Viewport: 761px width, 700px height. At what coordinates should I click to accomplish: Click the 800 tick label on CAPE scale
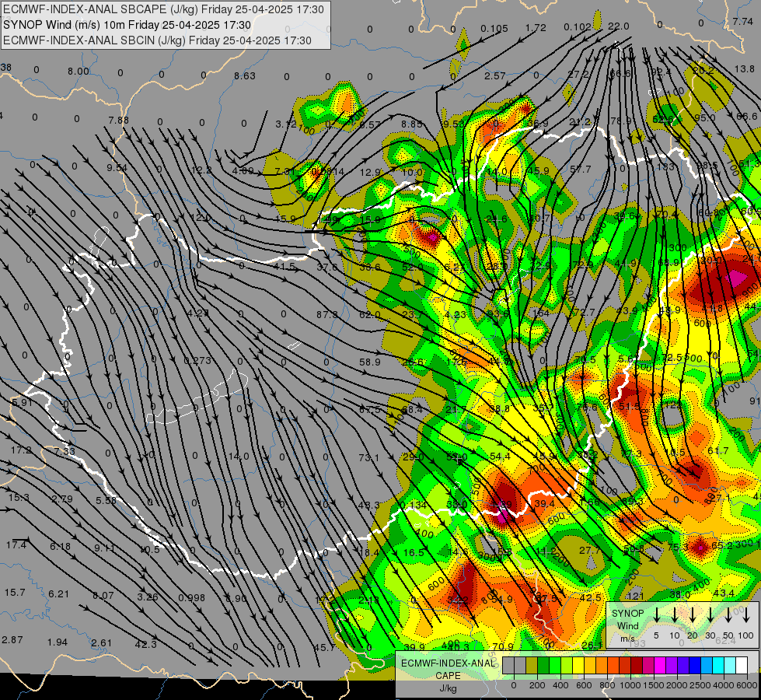click(607, 685)
